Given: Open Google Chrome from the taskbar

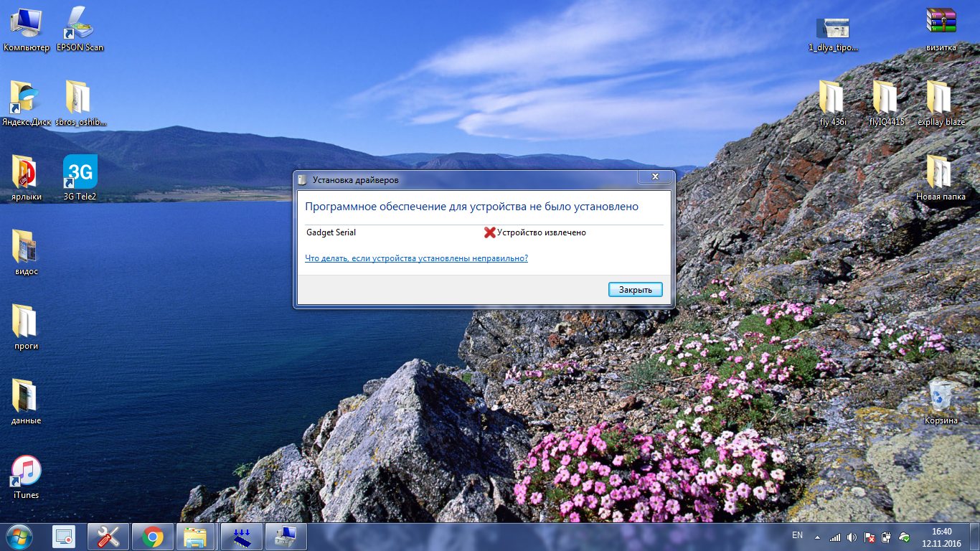Looking at the screenshot, I should tap(152, 537).
